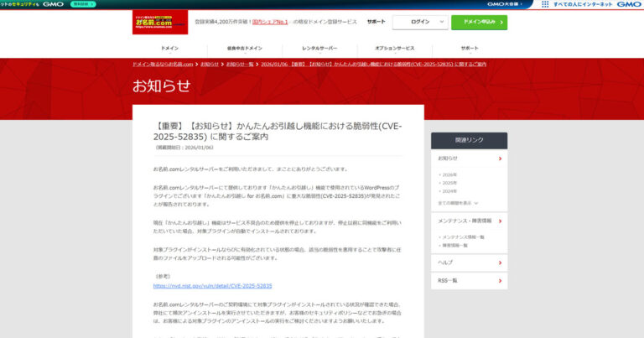Image resolution: width=644 pixels, height=338 pixels.
Task: Expand the お知らせ sidebar section
Action: tap(500, 158)
